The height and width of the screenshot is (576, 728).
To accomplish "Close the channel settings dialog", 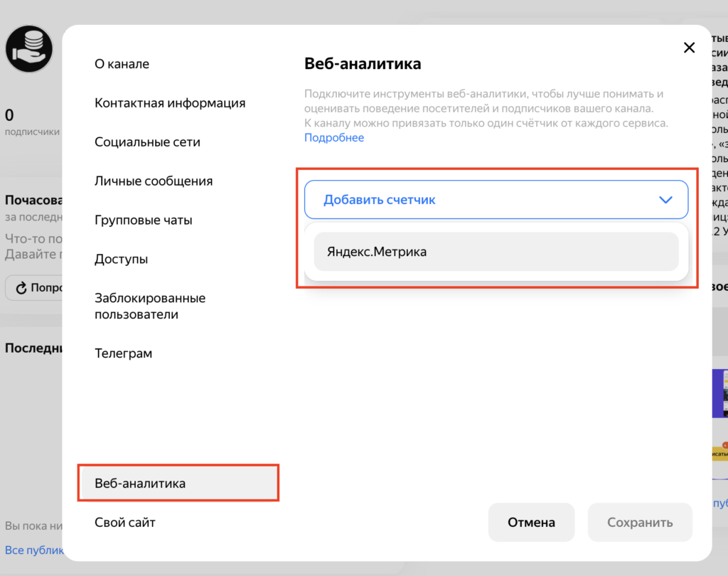I will [688, 48].
